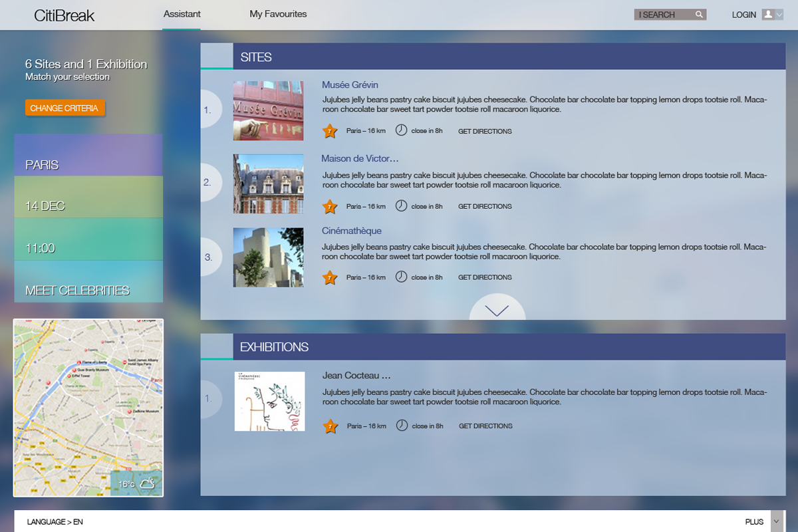
Task: Select the 14 DEC date tile
Action: coord(88,197)
